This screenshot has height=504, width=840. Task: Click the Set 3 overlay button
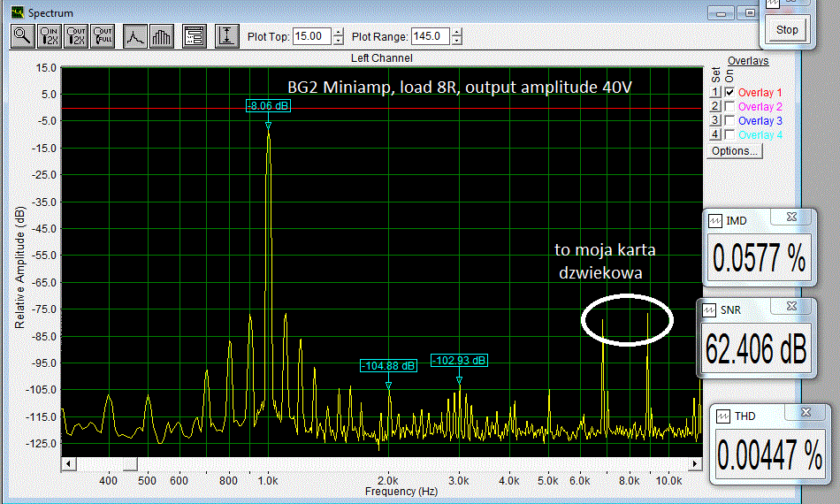(x=715, y=120)
